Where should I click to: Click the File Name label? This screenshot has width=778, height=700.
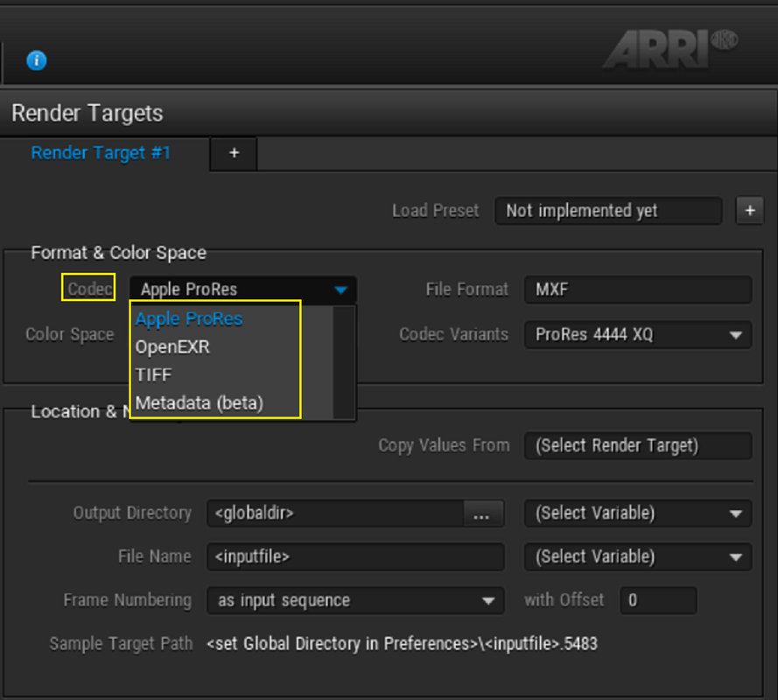(155, 556)
